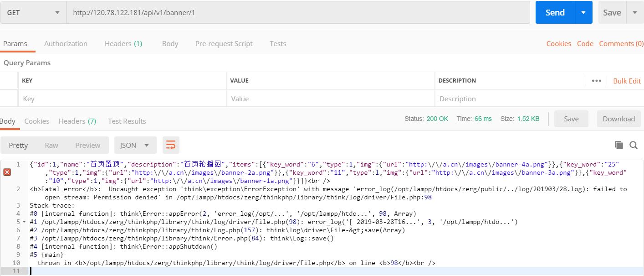The image size is (644, 276).
Task: Open the Bulk Edit link
Action: click(627, 81)
